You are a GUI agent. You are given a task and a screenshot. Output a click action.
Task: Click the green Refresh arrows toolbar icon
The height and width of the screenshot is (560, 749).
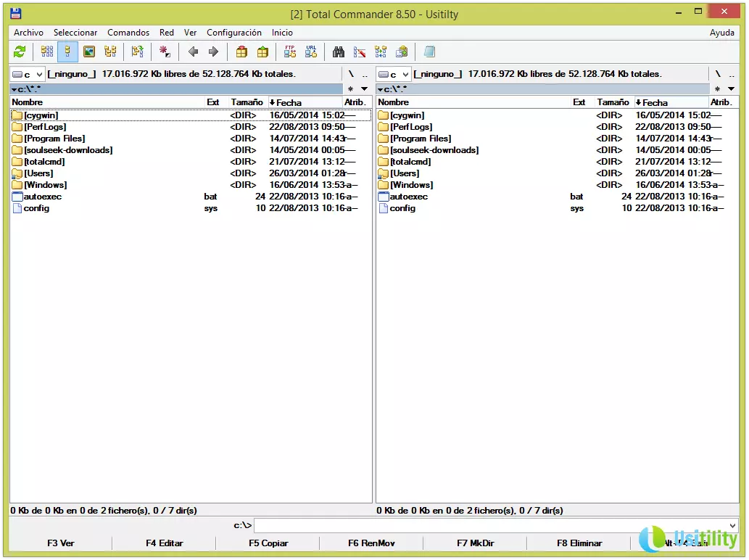pyautogui.click(x=20, y=52)
